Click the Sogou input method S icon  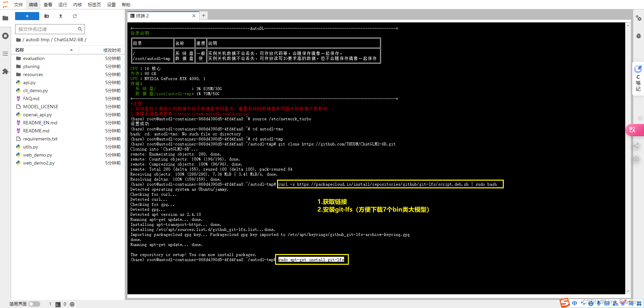[565, 303]
